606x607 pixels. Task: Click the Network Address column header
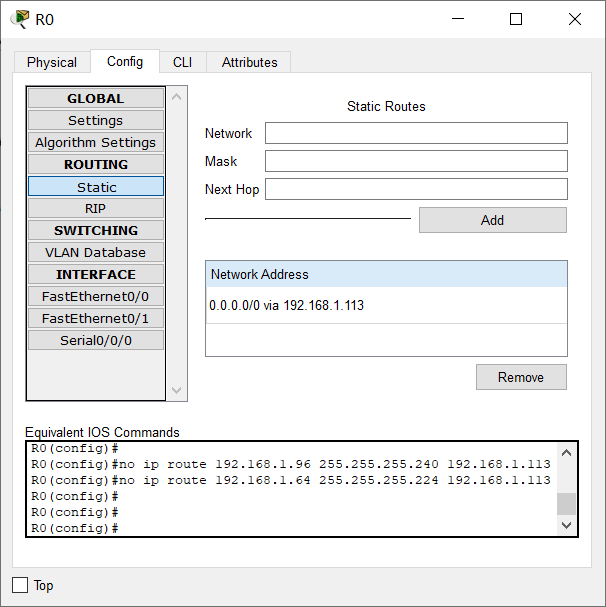pos(386,274)
